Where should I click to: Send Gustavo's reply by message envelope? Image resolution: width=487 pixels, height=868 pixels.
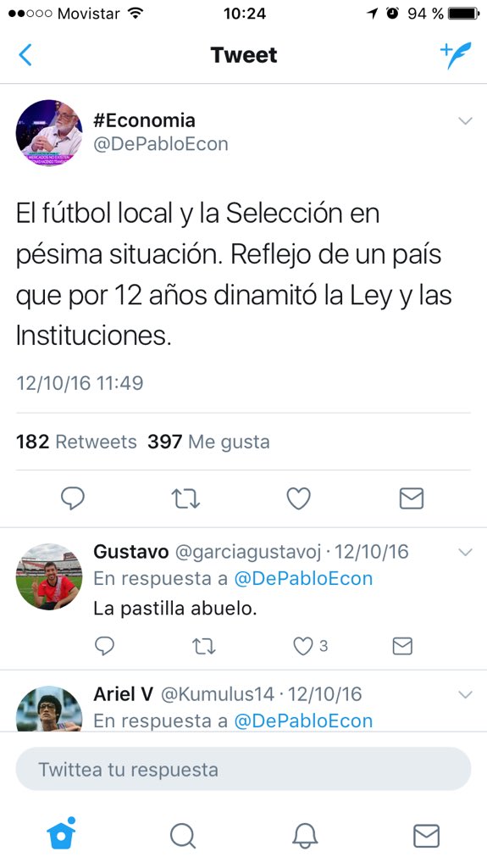coord(402,646)
